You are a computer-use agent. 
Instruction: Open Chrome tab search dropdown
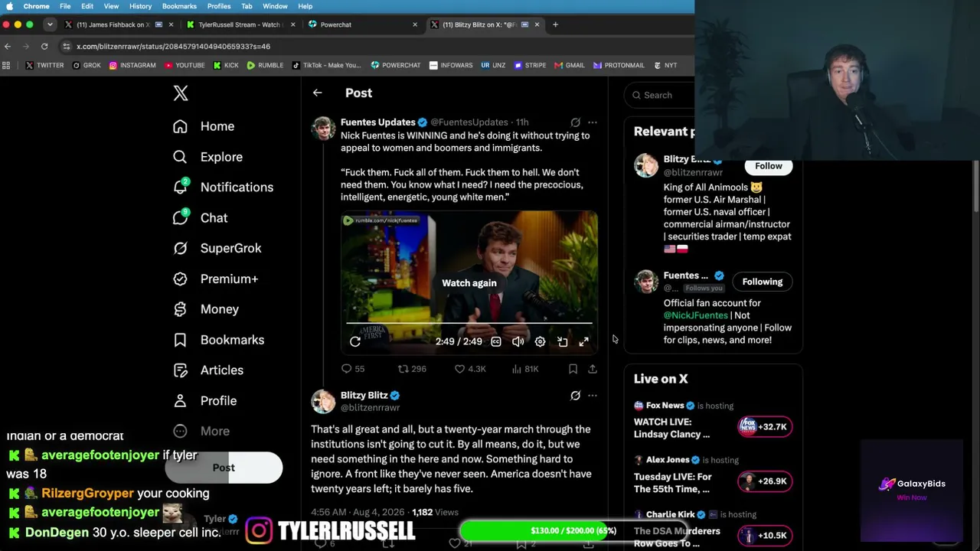pyautogui.click(x=50, y=24)
